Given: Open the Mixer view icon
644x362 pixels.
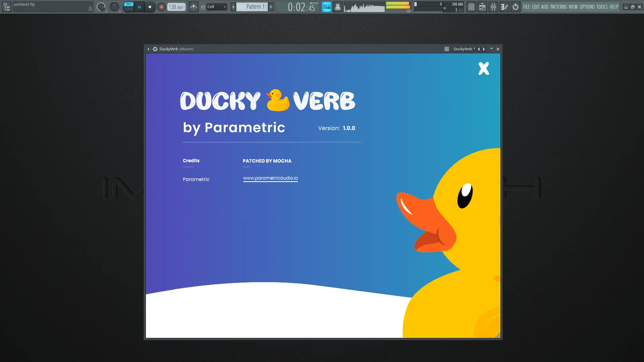Looking at the screenshot, I should tap(493, 7).
